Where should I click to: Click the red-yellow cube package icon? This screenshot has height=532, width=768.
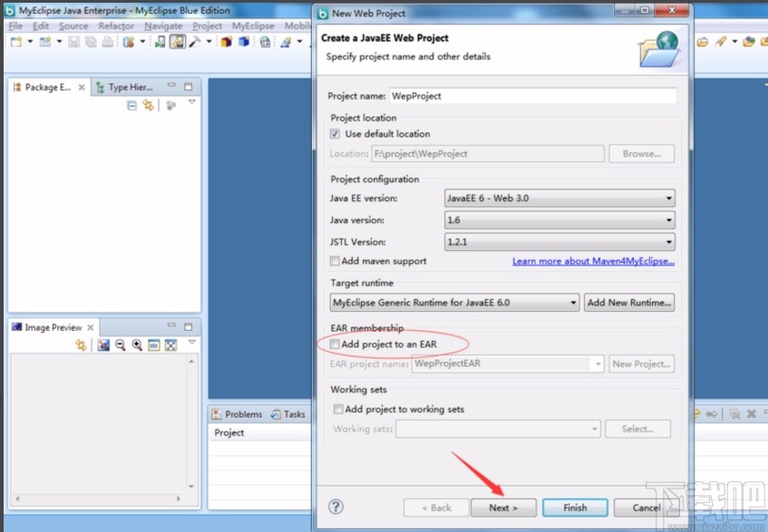(227, 42)
